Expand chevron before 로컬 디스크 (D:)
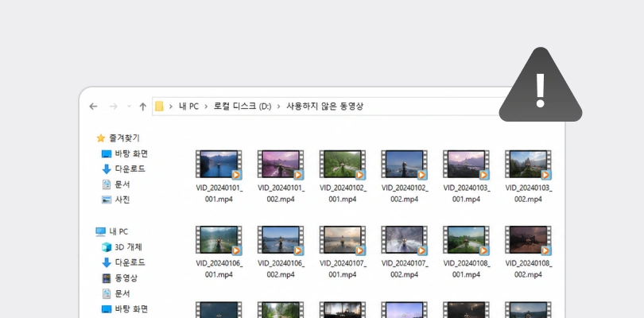The image size is (644, 318). pos(206,107)
